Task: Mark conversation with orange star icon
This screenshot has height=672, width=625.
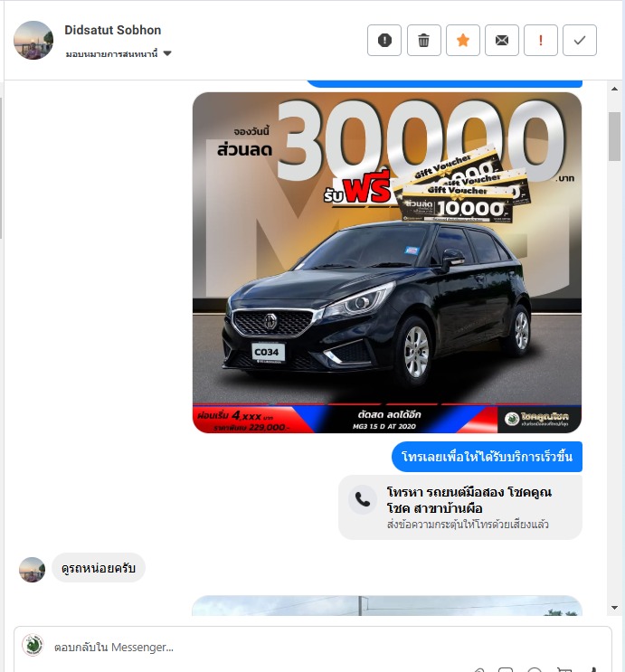Action: click(x=462, y=41)
